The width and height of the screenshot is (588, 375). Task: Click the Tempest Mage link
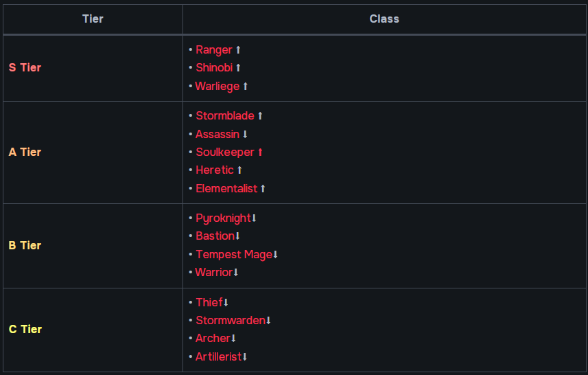pos(234,255)
